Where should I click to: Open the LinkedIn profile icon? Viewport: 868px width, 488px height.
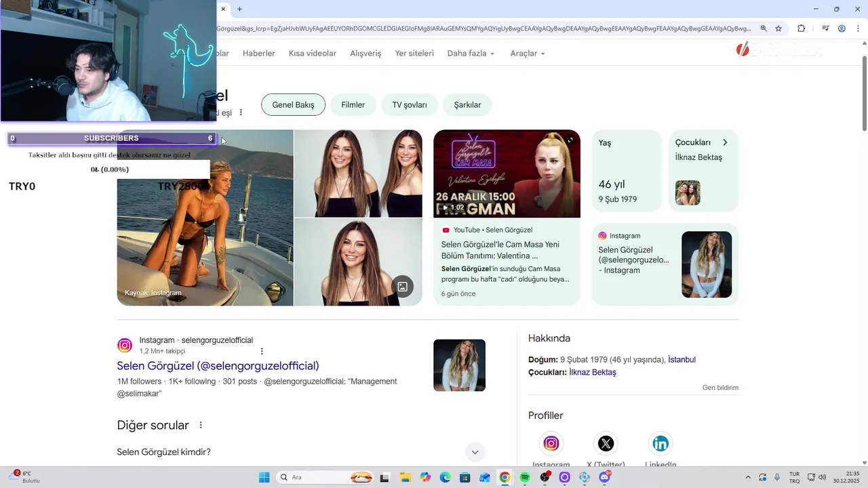coord(660,443)
